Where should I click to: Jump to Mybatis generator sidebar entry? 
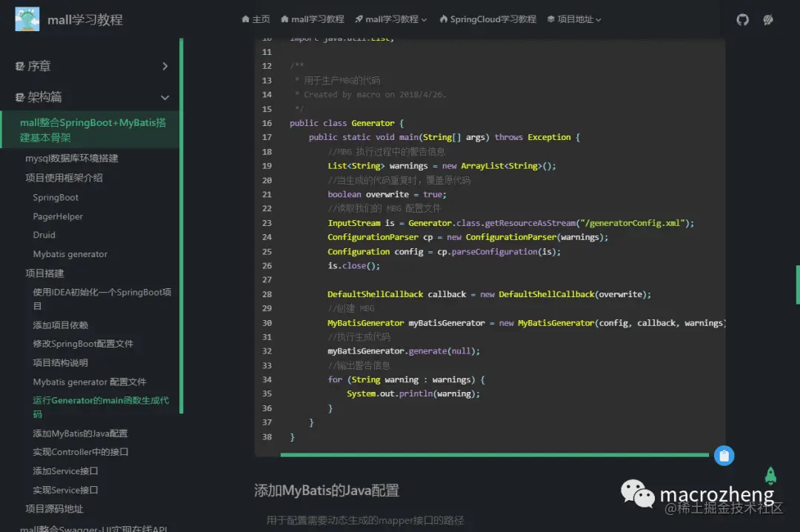point(70,254)
